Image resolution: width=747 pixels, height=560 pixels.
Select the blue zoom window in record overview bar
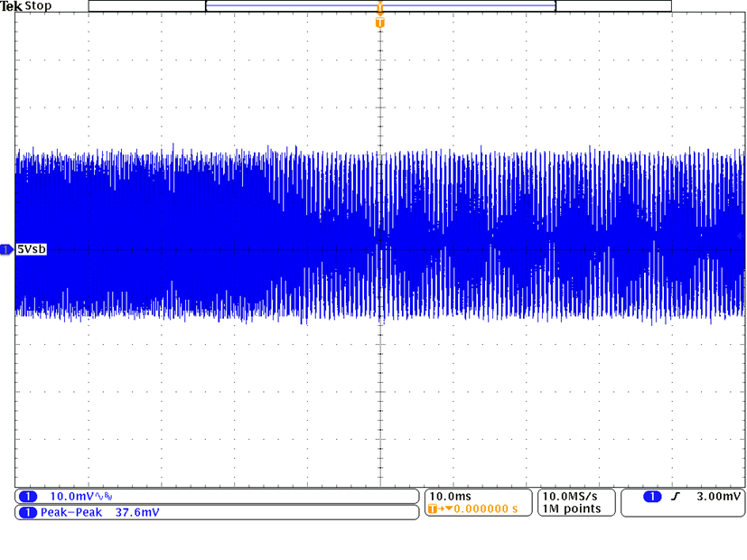[x=380, y=5]
